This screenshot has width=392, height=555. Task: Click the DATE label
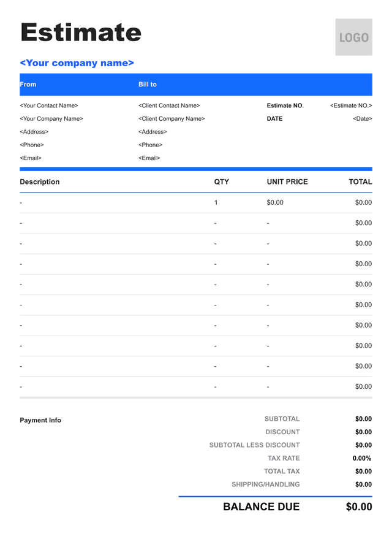click(274, 118)
